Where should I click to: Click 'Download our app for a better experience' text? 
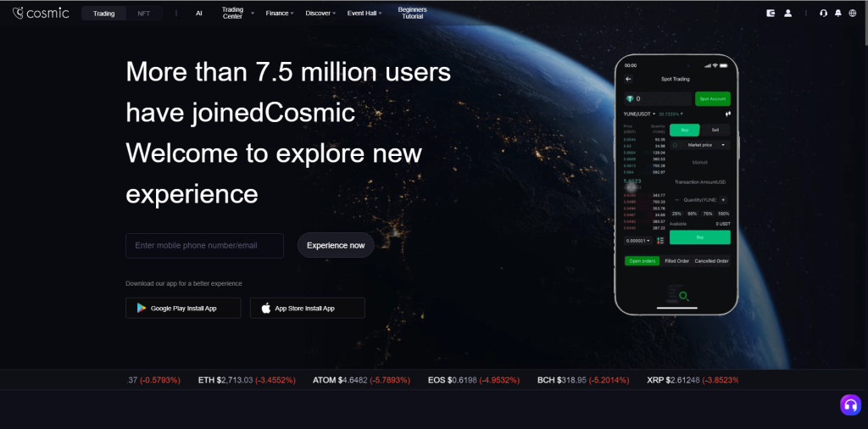click(x=184, y=283)
